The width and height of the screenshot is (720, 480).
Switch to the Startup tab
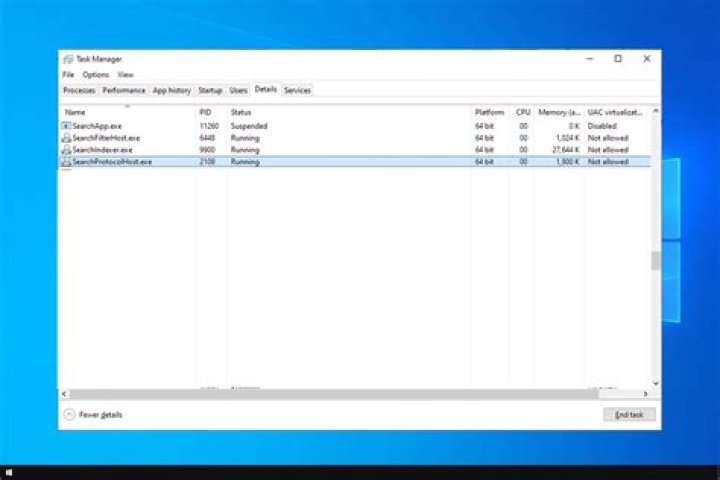coord(210,90)
